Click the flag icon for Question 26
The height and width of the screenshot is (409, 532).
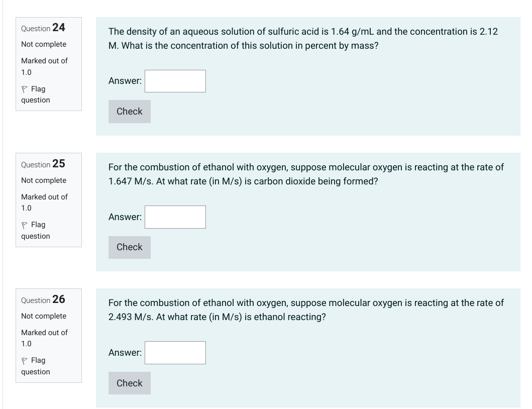click(24, 360)
